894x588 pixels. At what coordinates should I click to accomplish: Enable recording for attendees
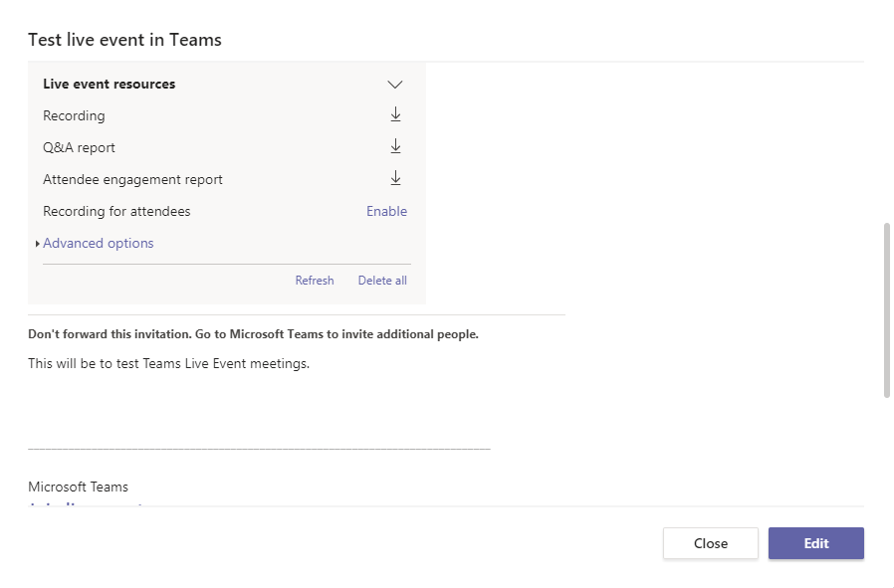tap(386, 211)
